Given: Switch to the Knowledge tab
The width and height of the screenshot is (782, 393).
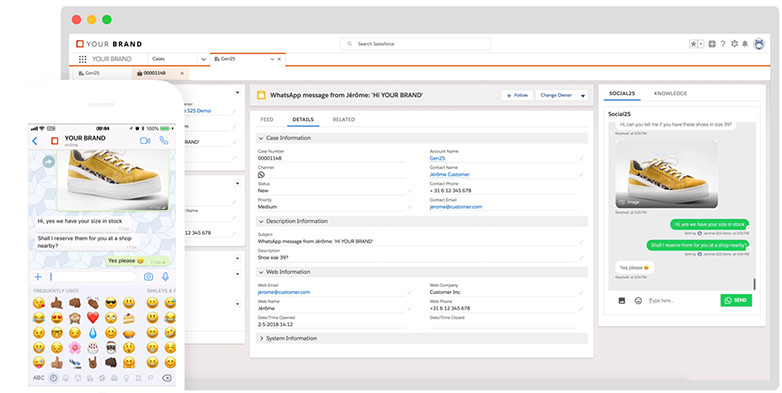Looking at the screenshot, I should [x=670, y=94].
